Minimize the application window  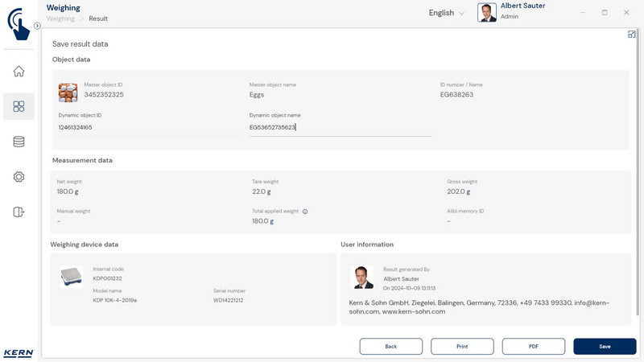(583, 13)
